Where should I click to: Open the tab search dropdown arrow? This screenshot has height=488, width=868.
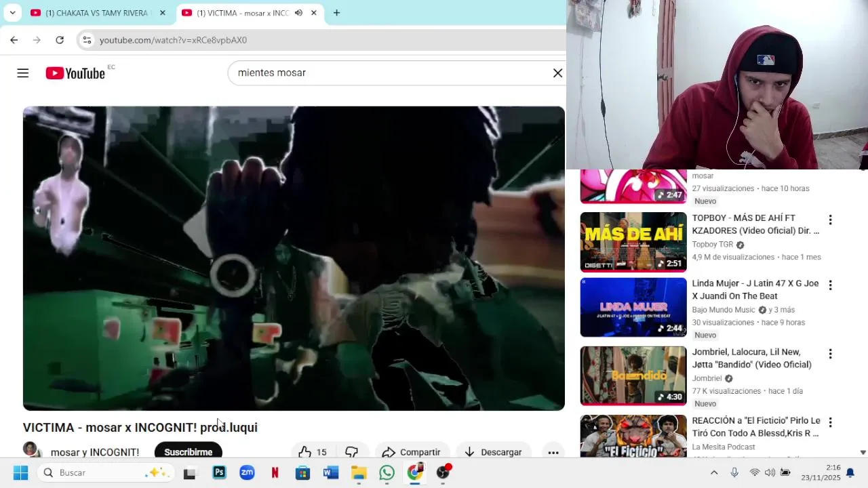[12, 13]
